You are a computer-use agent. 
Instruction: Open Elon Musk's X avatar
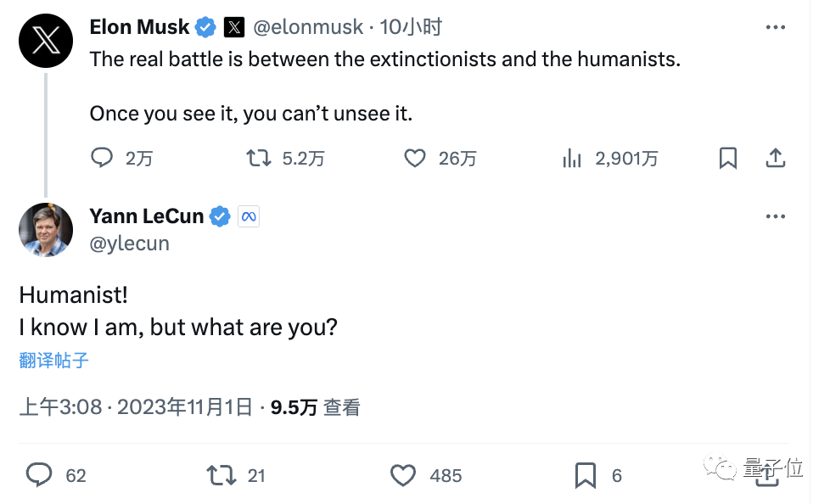click(x=46, y=41)
